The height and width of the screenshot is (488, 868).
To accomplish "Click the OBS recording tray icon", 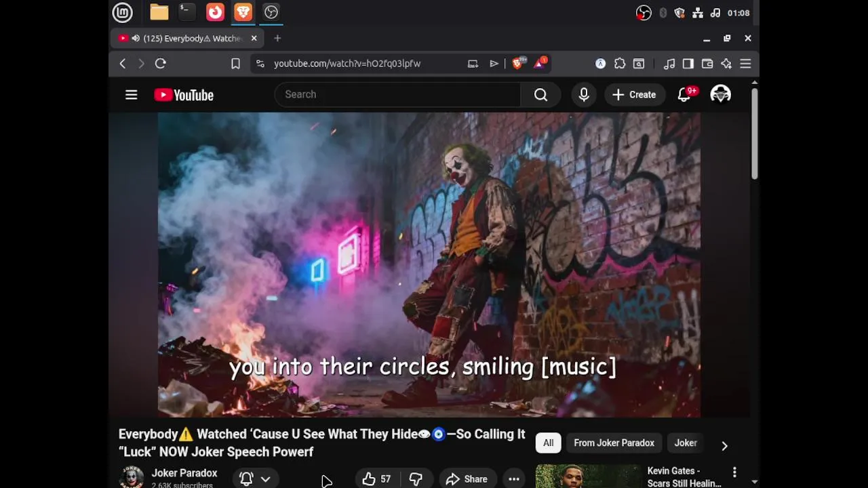I will tap(644, 13).
